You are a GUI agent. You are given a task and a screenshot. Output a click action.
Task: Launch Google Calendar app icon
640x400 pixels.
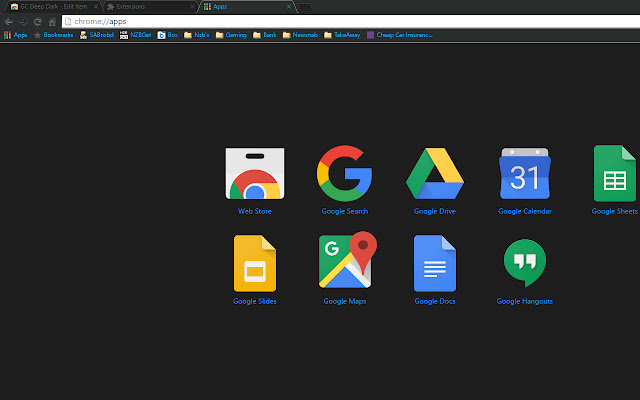525,173
